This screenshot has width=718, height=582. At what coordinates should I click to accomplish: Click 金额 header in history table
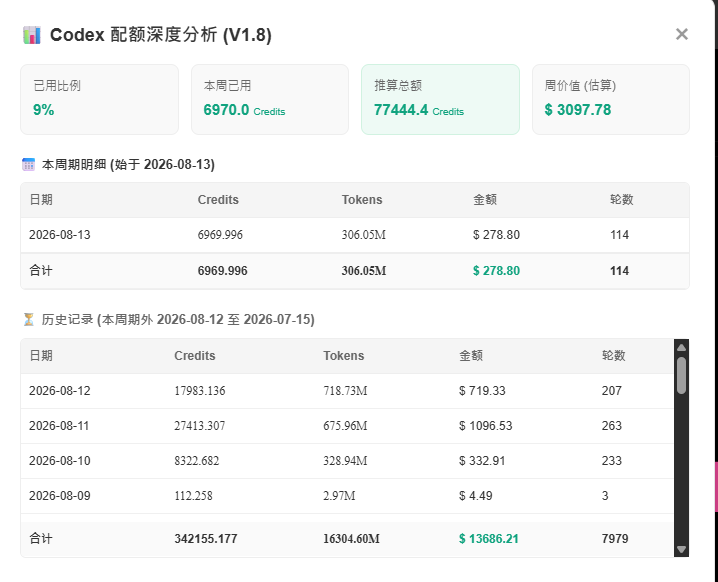coord(471,356)
